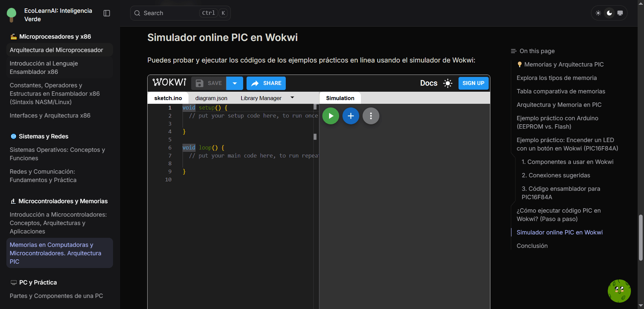The width and height of the screenshot is (644, 309).
Task: Open the green mascot chat bubble
Action: [619, 291]
